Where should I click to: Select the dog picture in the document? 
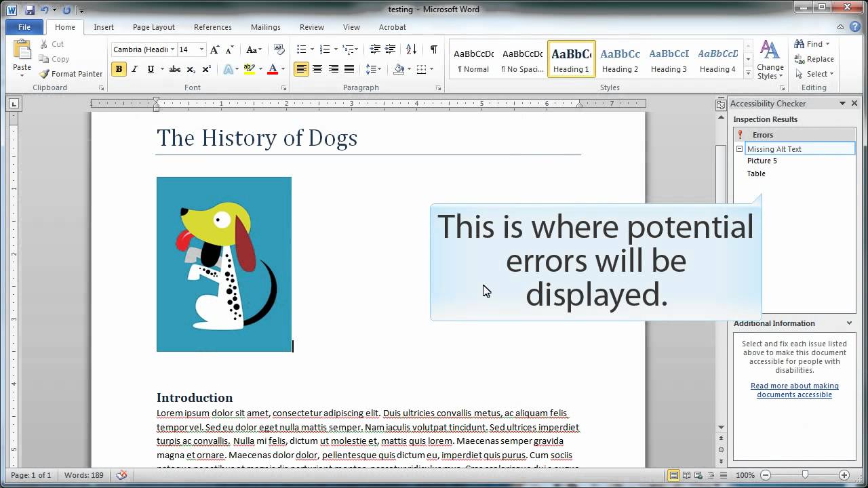pos(224,264)
